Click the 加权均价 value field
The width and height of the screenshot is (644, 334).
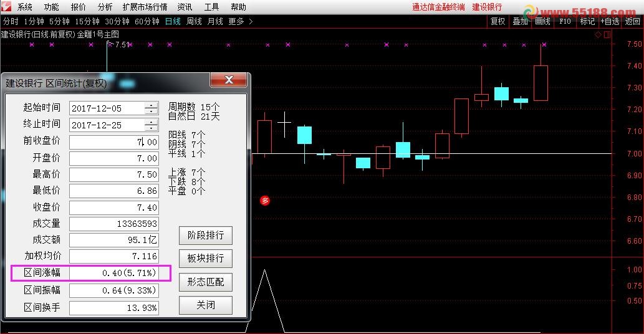pos(113,256)
